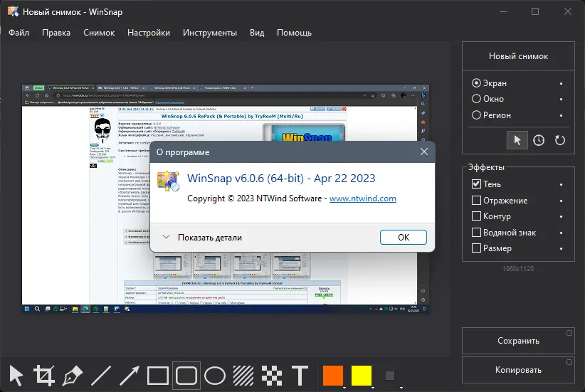Open the Инструменты menu
The height and width of the screenshot is (392, 585).
pos(210,33)
